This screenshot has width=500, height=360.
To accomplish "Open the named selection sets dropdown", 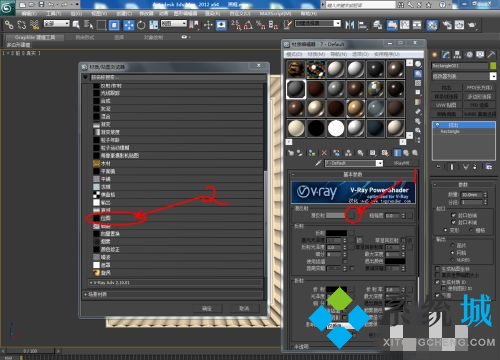I will coord(318,24).
